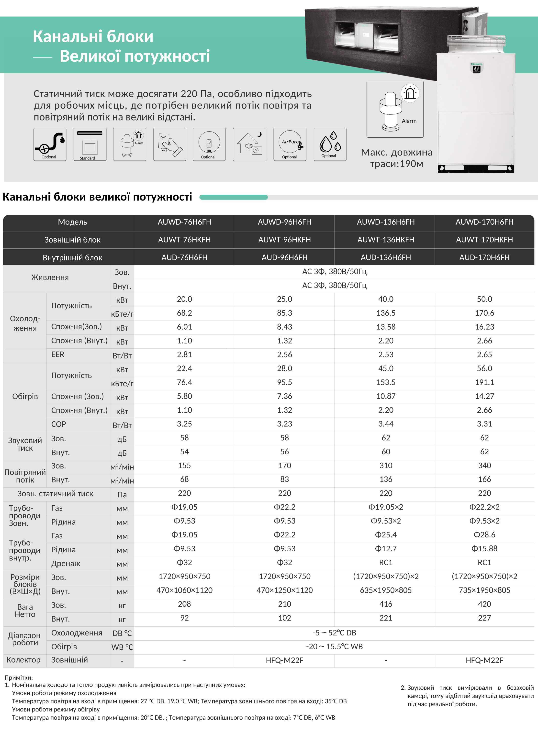This screenshot has height=756, width=538.
Task: Select the COP value 3.44
Action: [386, 424]
